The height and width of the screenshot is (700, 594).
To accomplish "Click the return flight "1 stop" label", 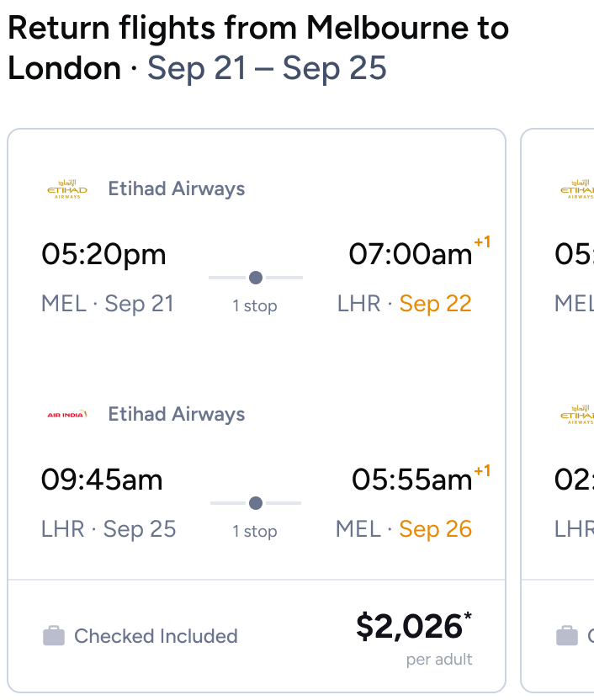I will pos(255,532).
